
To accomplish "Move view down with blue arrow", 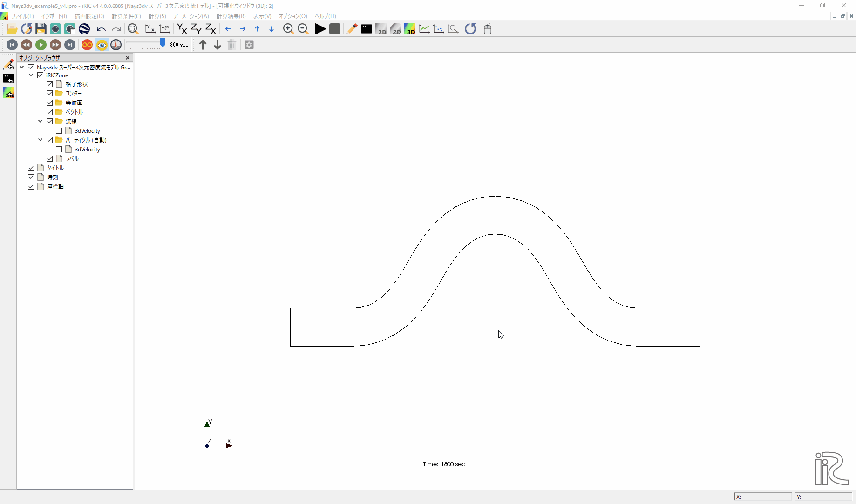I will (x=272, y=29).
